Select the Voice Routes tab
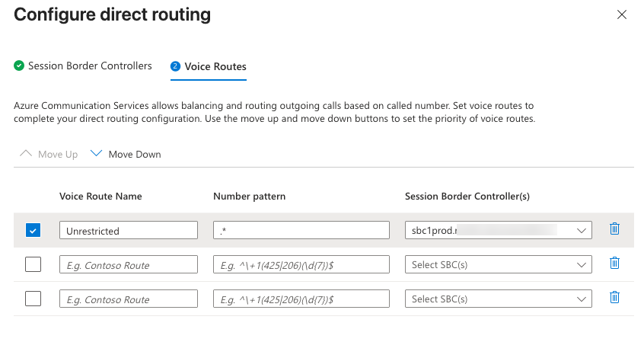The width and height of the screenshot is (644, 358). pyautogui.click(x=215, y=66)
